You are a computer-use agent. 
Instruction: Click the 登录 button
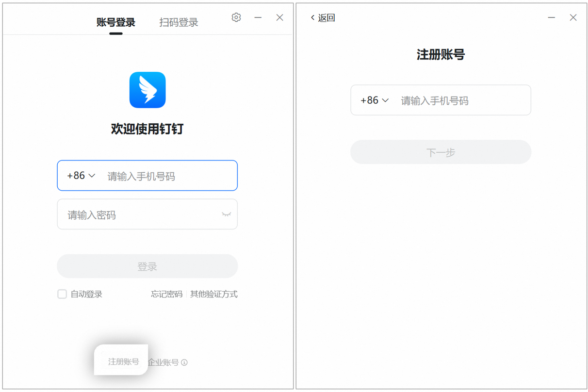147,266
